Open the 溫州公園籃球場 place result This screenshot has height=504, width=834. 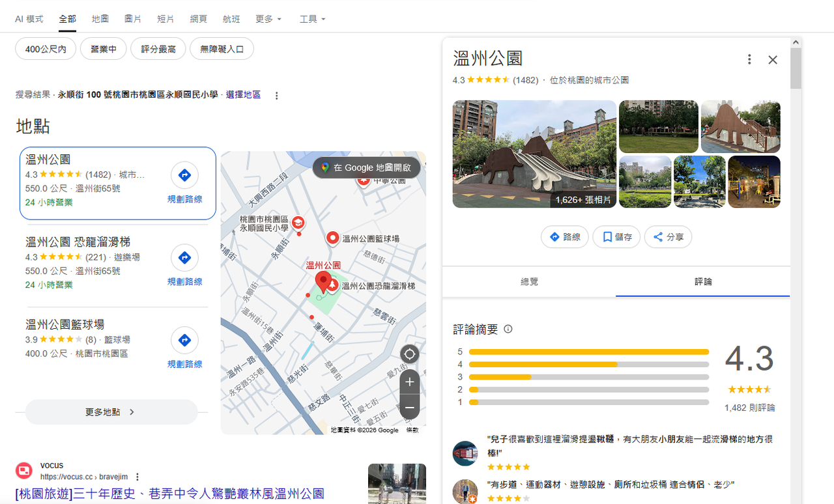pyautogui.click(x=65, y=324)
